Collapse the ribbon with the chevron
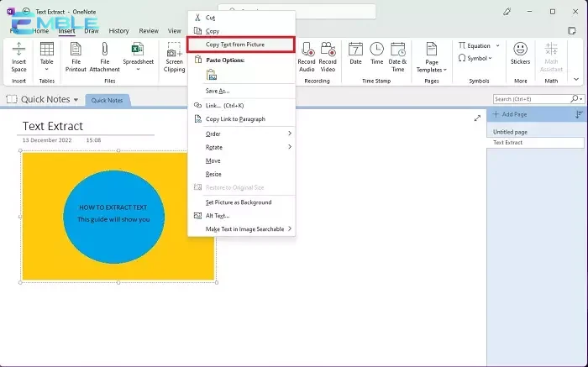 coord(576,80)
